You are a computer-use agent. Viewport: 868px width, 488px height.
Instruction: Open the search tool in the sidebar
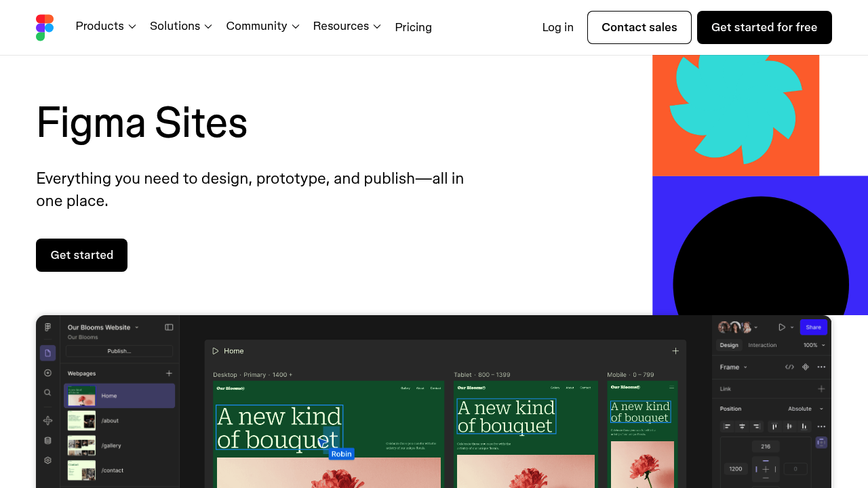[47, 392]
